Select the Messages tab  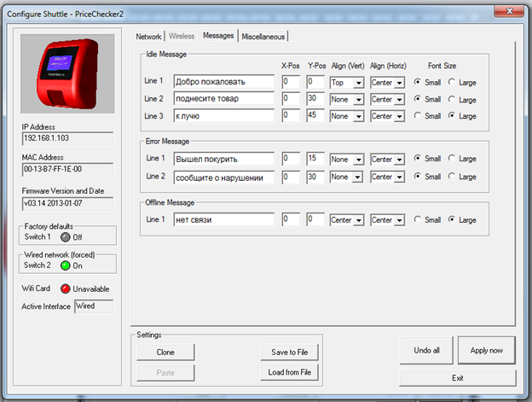pos(218,35)
